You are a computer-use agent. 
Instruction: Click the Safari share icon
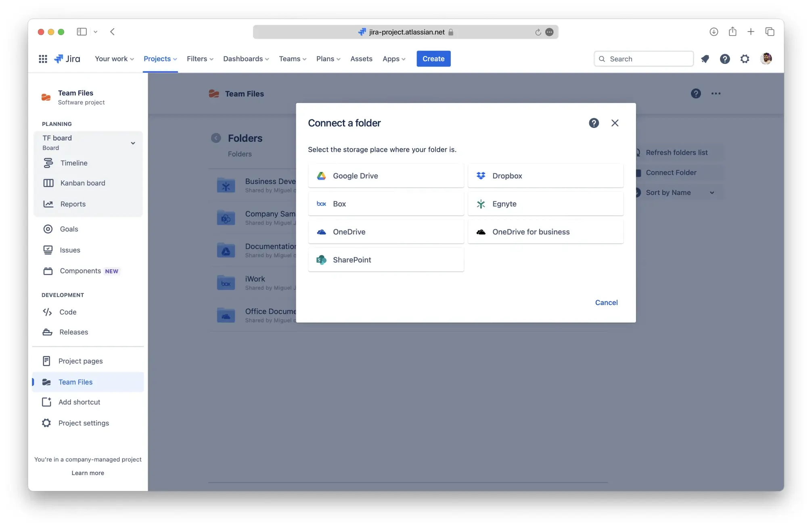(x=732, y=32)
